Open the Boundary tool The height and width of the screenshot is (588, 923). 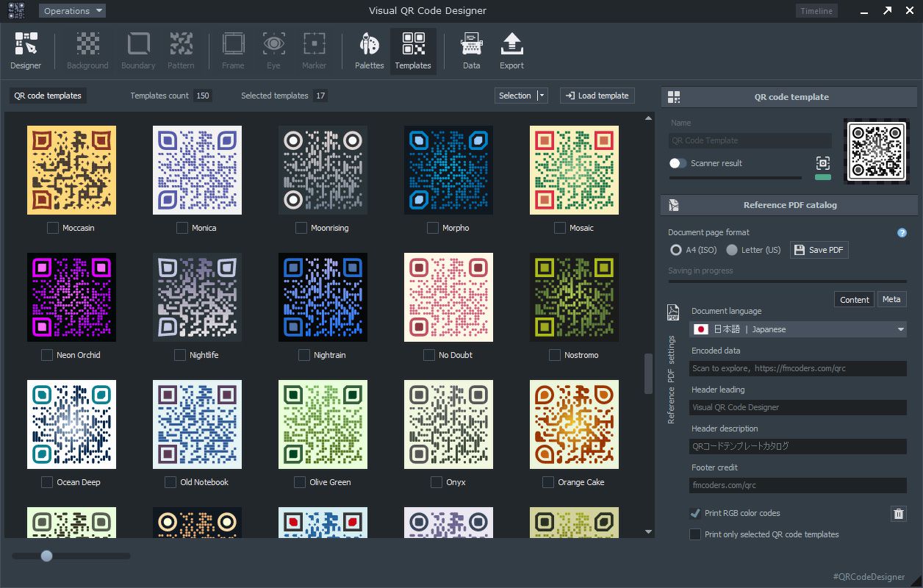pos(138,51)
